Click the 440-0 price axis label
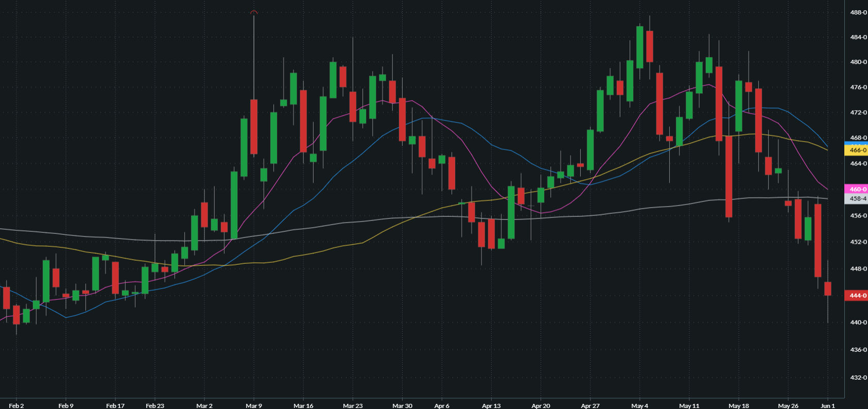 click(x=858, y=322)
